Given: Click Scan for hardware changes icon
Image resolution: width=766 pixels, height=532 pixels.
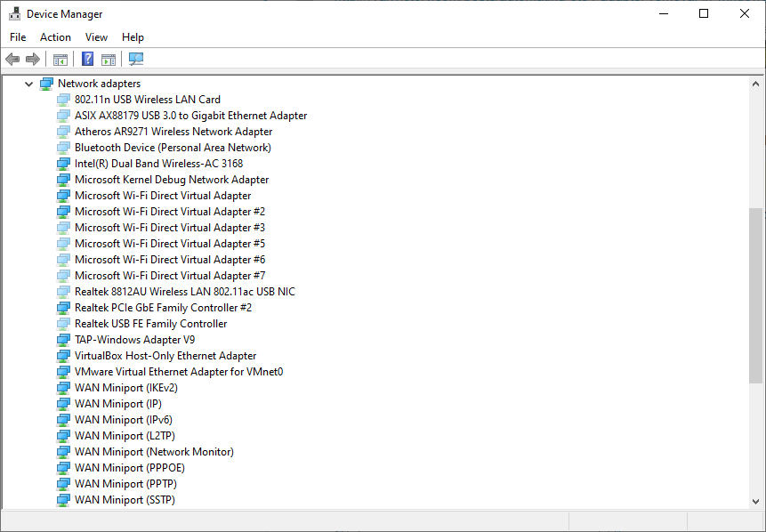Looking at the screenshot, I should coord(136,60).
